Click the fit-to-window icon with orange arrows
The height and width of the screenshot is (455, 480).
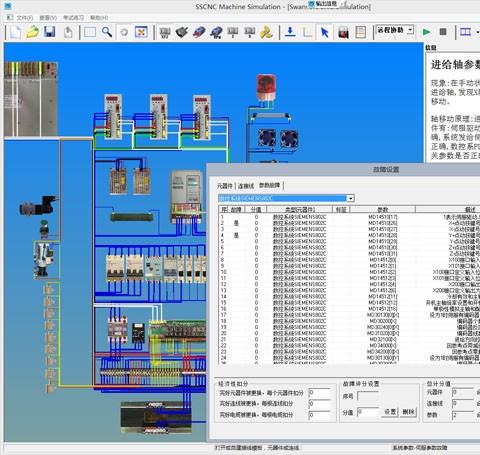click(141, 32)
